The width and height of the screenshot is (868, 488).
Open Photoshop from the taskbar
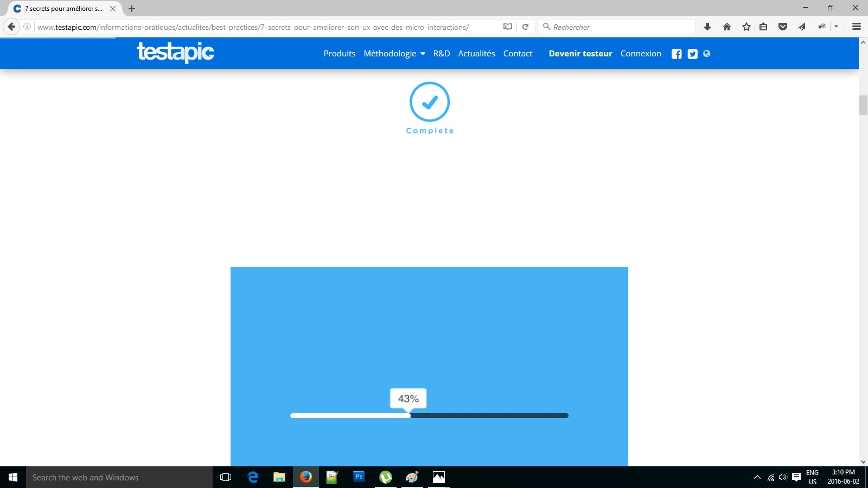point(359,477)
